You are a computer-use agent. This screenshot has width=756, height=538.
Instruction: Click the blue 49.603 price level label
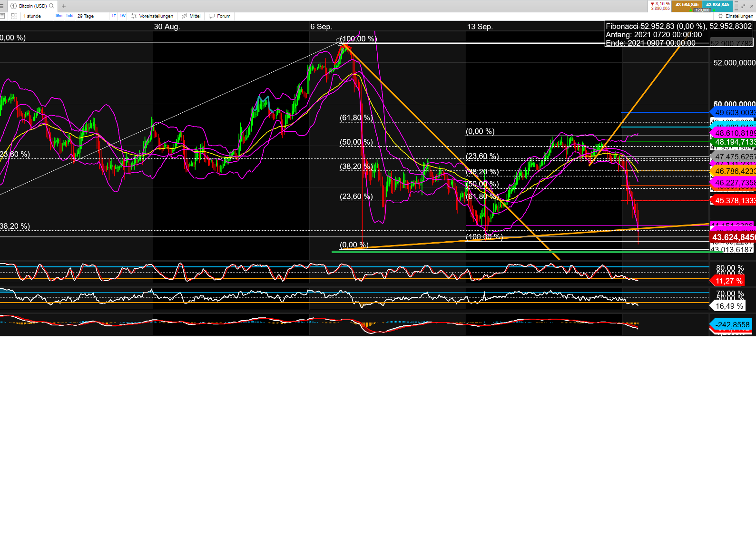[733, 113]
